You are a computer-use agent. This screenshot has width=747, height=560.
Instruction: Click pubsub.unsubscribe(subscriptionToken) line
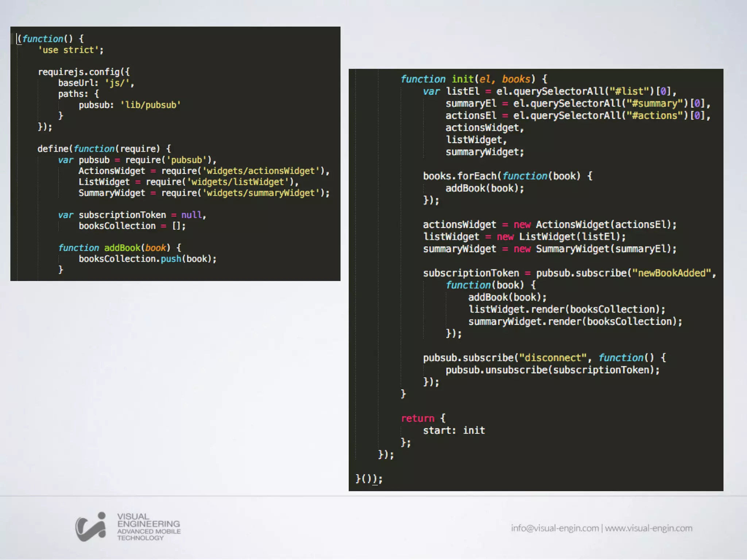click(553, 370)
